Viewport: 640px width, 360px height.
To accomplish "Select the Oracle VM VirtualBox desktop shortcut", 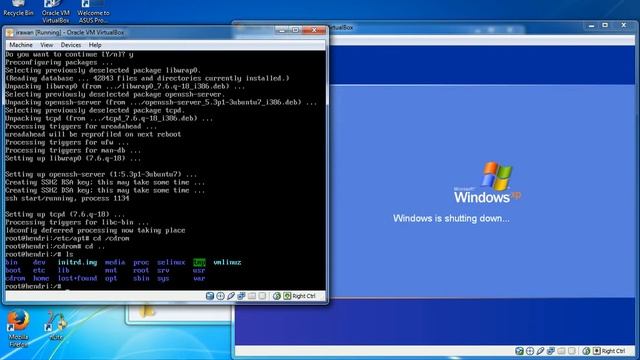I will 56,11.
